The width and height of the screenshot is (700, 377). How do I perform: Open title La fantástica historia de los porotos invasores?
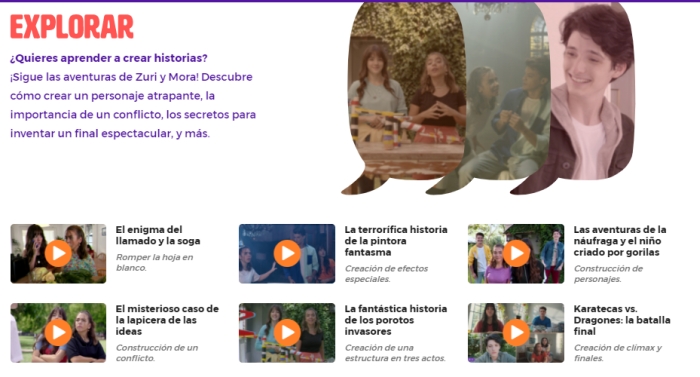coord(396,320)
